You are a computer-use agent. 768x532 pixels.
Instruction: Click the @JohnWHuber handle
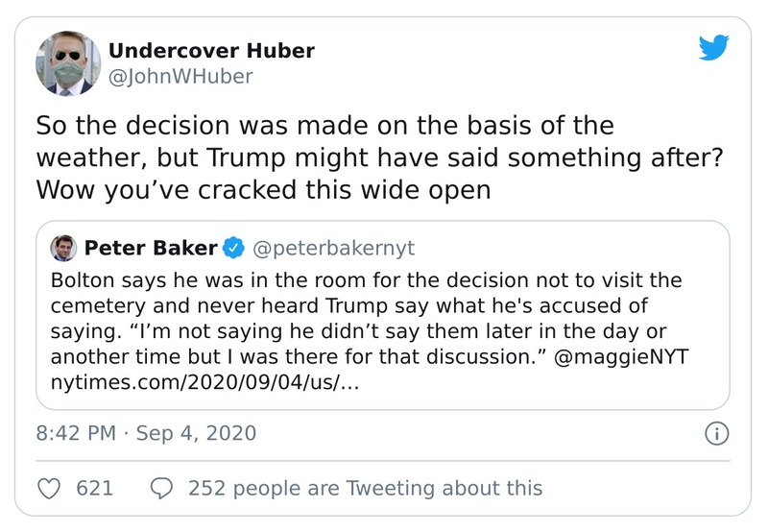(180, 77)
